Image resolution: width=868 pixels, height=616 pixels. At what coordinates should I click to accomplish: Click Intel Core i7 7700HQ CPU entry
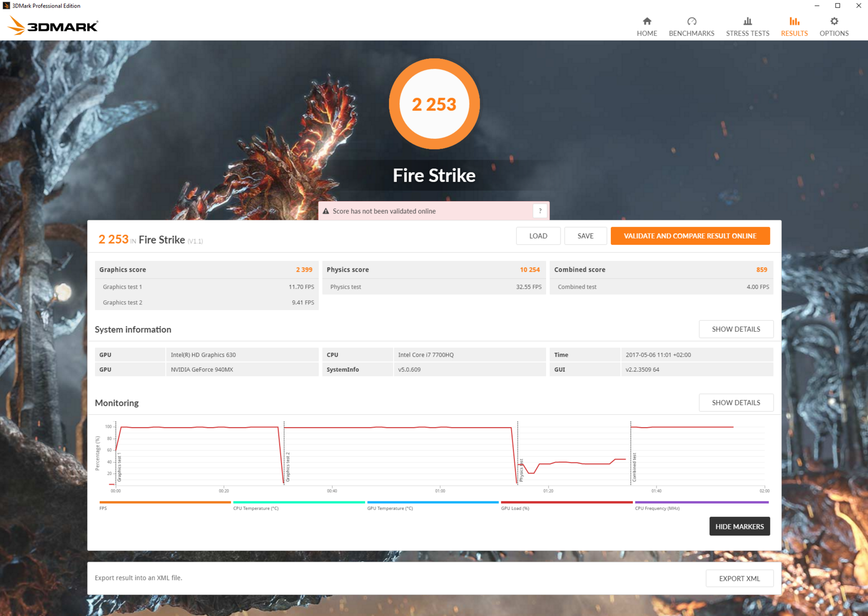[x=426, y=355]
